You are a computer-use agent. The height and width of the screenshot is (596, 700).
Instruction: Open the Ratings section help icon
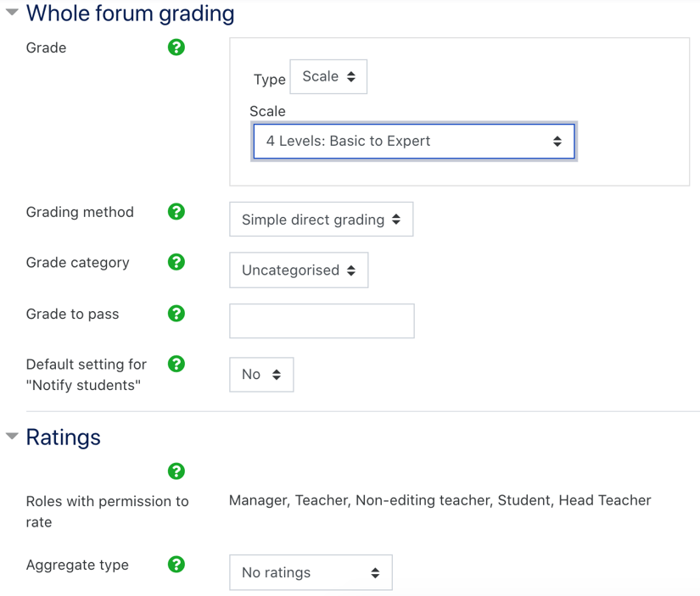click(x=176, y=471)
